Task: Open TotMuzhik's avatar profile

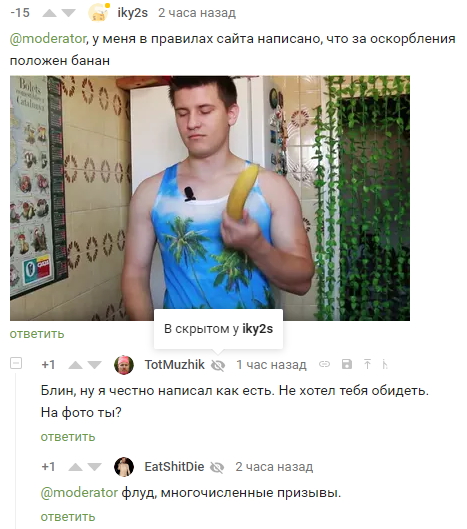Action: (x=124, y=365)
